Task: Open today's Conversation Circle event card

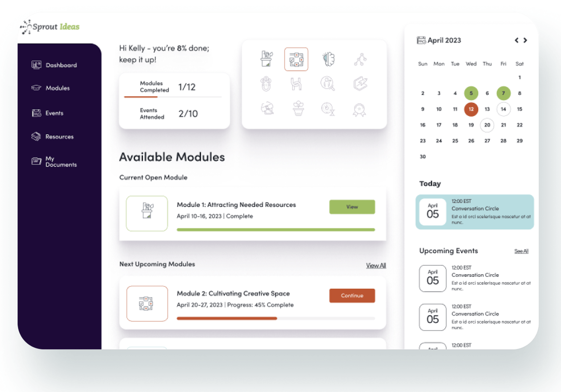Action: pos(474,212)
